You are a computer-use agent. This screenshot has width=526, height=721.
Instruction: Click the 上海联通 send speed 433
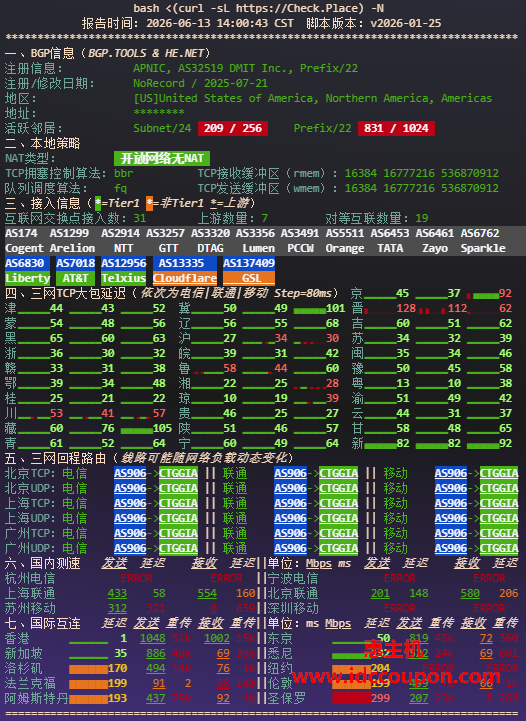click(117, 594)
